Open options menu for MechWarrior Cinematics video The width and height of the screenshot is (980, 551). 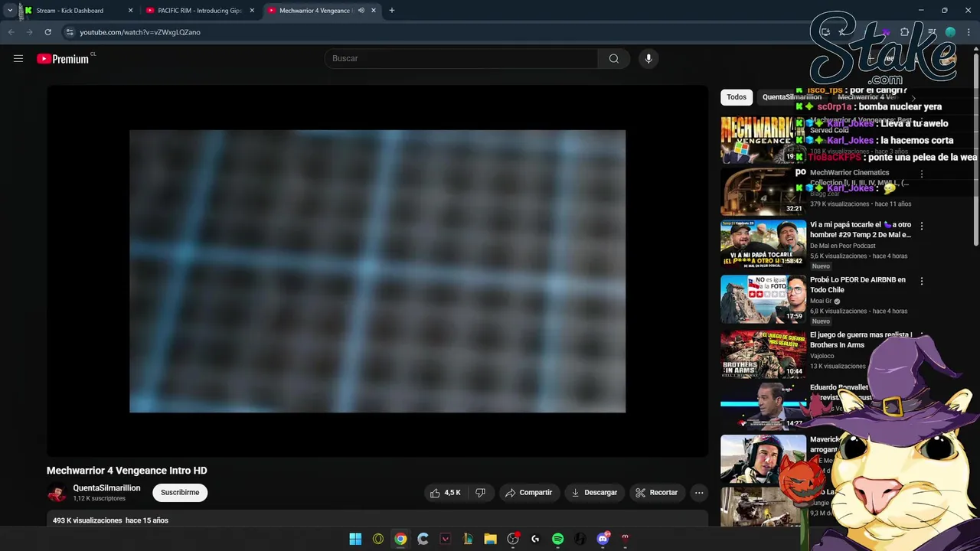922,174
